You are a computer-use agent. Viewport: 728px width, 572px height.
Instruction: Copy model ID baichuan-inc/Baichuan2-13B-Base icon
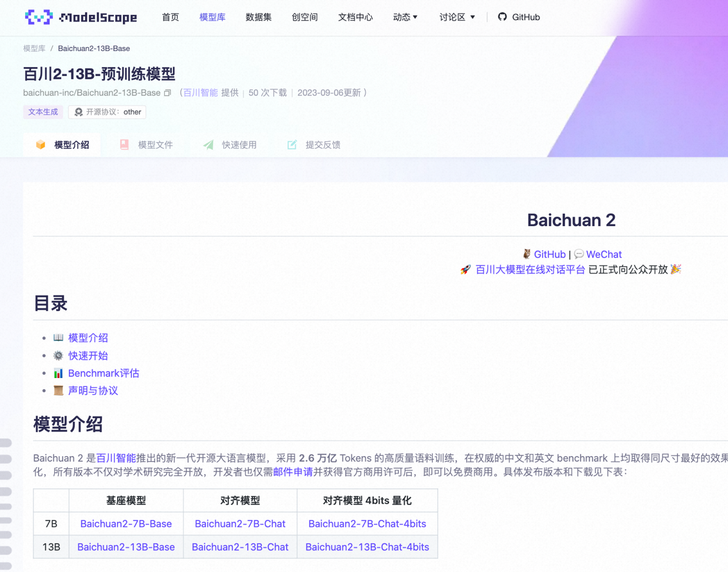click(x=167, y=93)
